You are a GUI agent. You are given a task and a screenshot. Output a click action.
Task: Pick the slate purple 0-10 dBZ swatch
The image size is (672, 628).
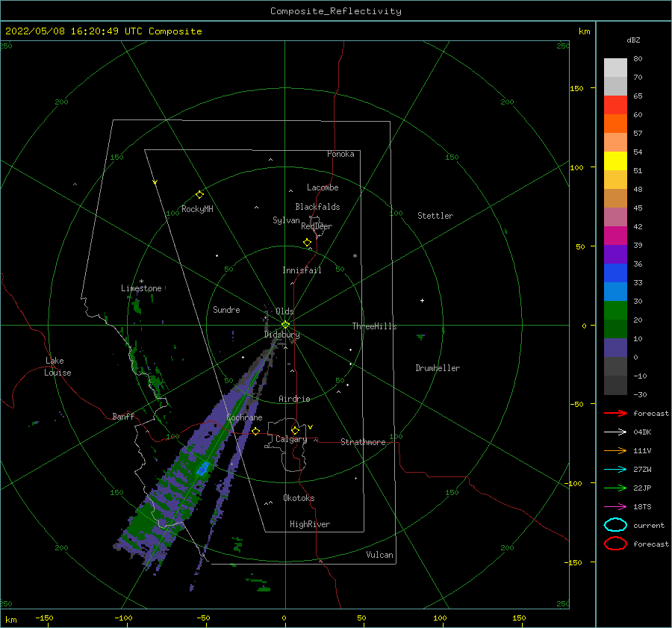click(x=615, y=348)
